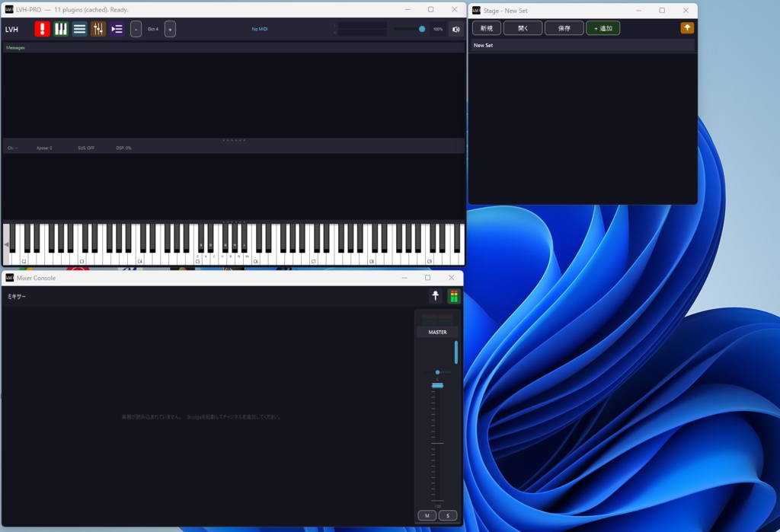
Task: Toggle the green piano keyboard icon
Action: coord(61,29)
